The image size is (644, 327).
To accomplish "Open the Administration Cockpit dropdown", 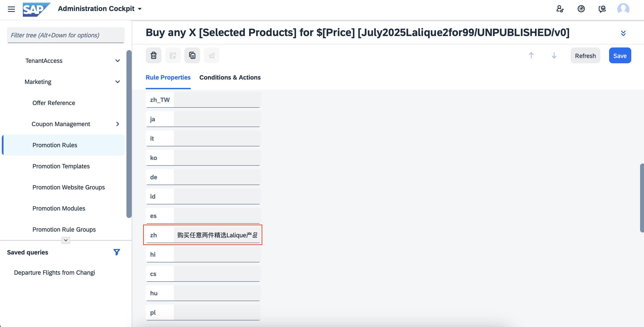I will (x=100, y=9).
